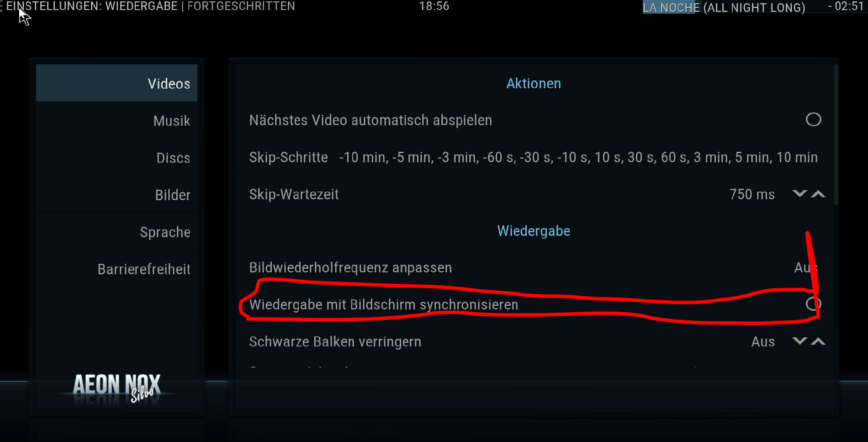Viewport: 868px width, 442px height.
Task: Click the Skip-Wartezeit 750 ms value
Action: pyautogui.click(x=752, y=194)
